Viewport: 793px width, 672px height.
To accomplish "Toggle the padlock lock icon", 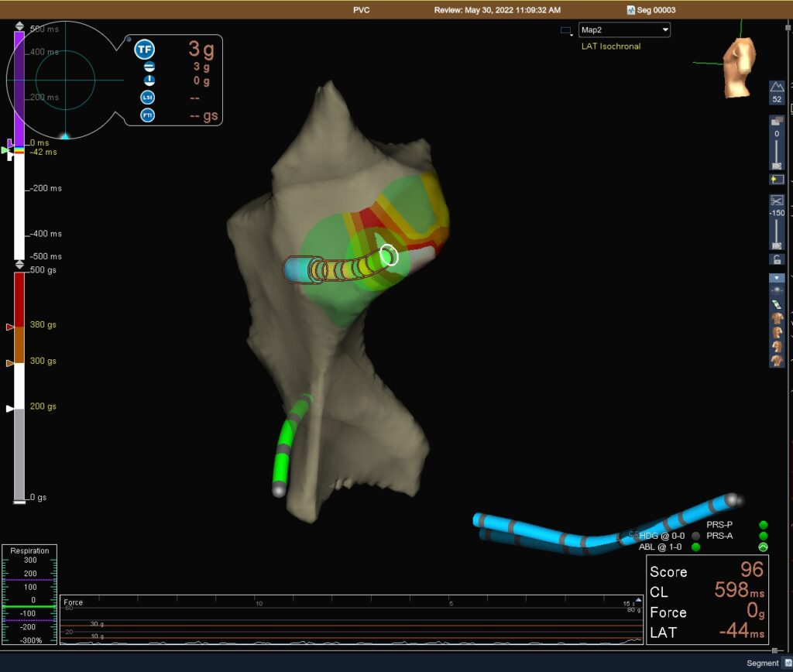I will 777,259.
